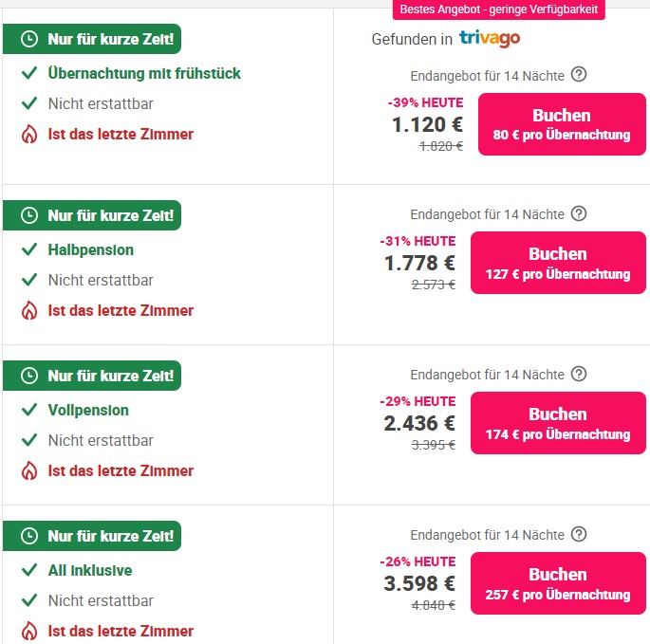Click flame icon in Vollpension offer
This screenshot has width=650, height=644.
click(x=29, y=470)
